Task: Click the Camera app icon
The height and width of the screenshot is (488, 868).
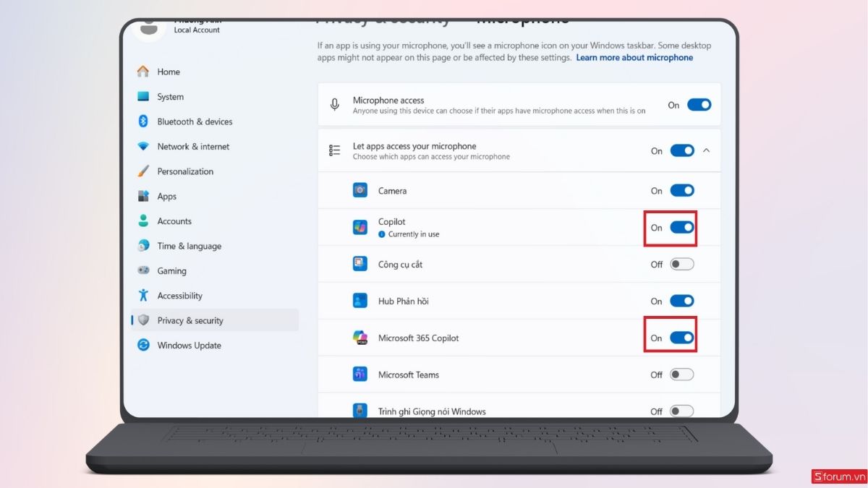Action: (360, 191)
